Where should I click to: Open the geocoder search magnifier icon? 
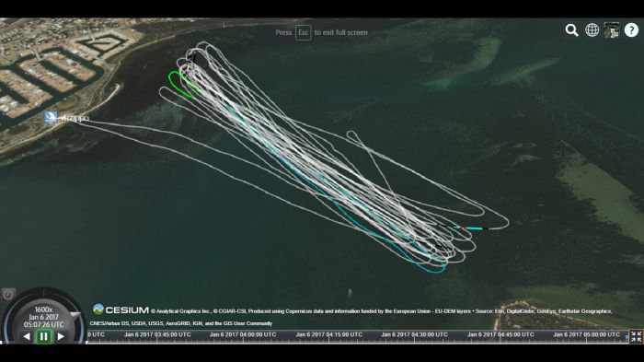tap(571, 30)
